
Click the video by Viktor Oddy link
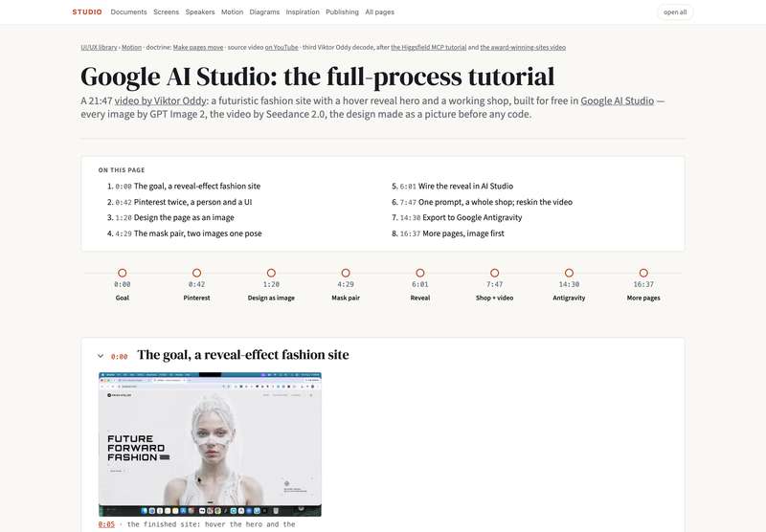(160, 101)
